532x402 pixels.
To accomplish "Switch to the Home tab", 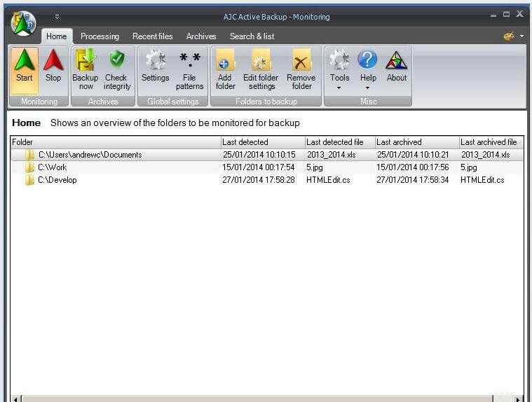I will click(x=56, y=36).
